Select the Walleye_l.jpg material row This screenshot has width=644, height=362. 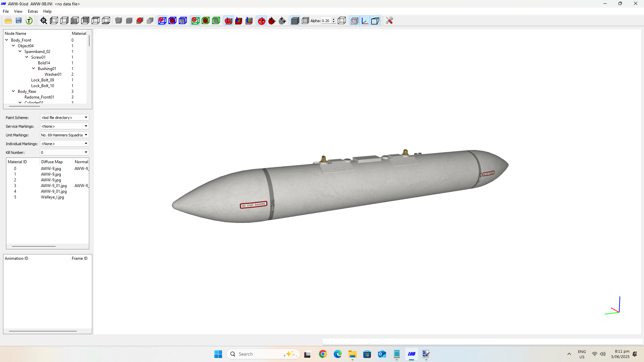[x=52, y=197]
